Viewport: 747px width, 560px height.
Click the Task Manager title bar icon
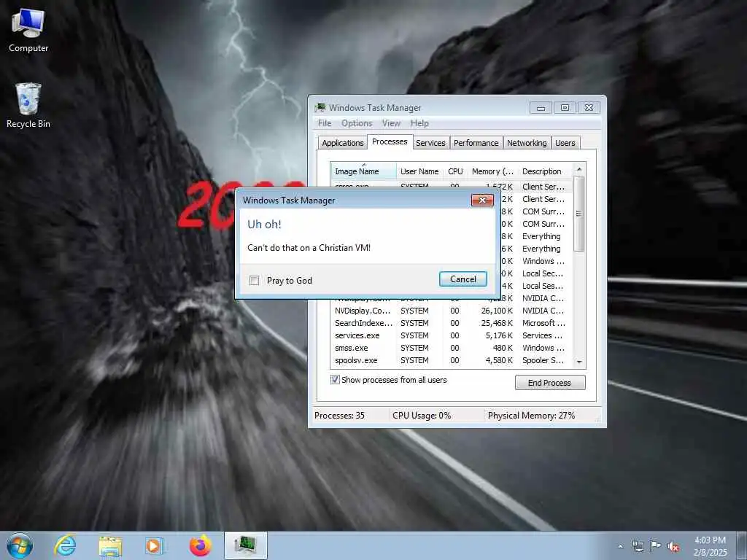321,108
